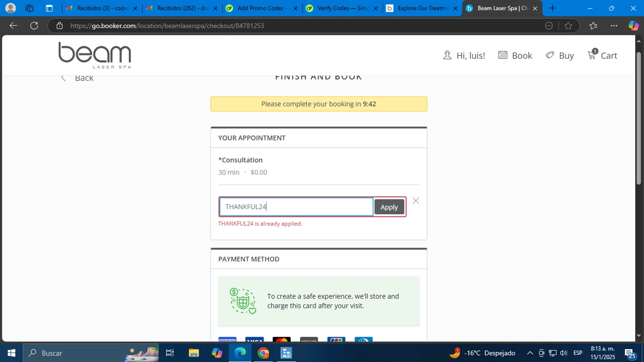
Task: Click scrollbar down arrow
Action: click(639, 336)
